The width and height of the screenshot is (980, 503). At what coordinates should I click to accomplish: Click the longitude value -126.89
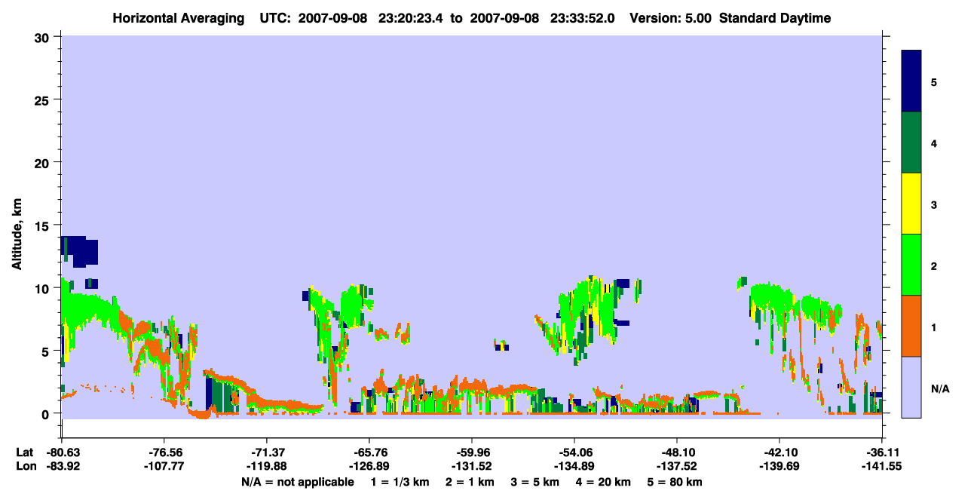tap(369, 466)
